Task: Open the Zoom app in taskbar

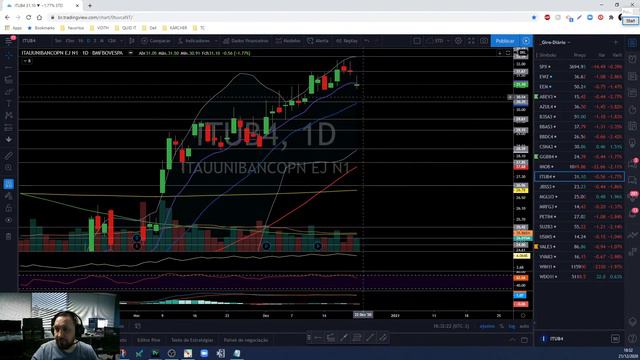Action: (x=204, y=353)
